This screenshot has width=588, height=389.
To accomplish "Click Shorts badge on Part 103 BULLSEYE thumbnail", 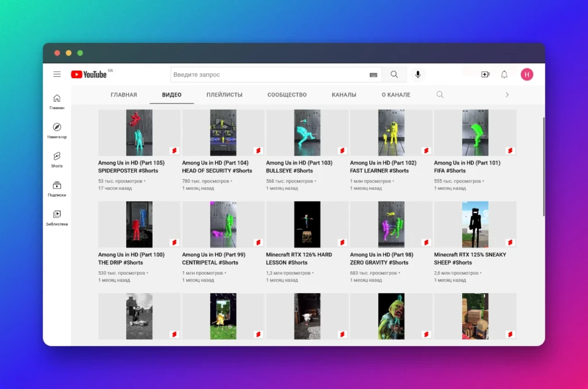I will (342, 151).
